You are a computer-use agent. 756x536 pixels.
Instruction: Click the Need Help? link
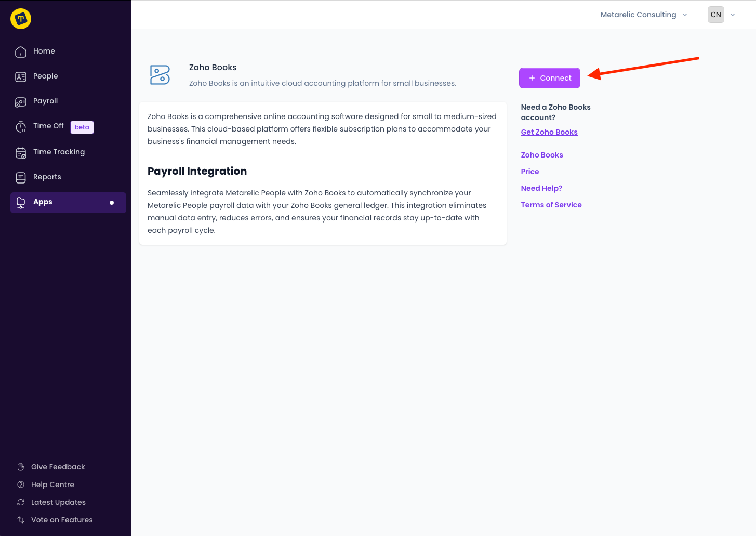tap(541, 188)
